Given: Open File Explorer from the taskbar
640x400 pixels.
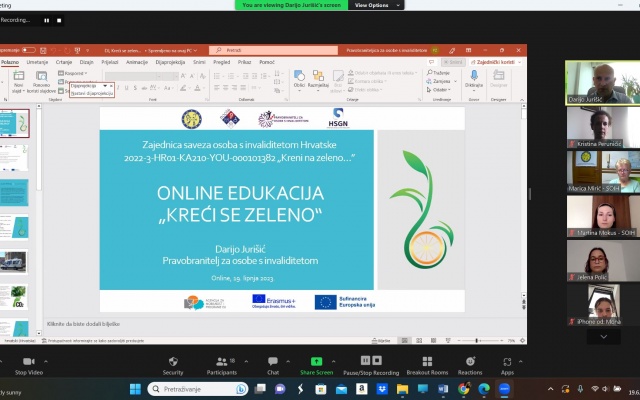Looking at the screenshot, I should [402, 389].
